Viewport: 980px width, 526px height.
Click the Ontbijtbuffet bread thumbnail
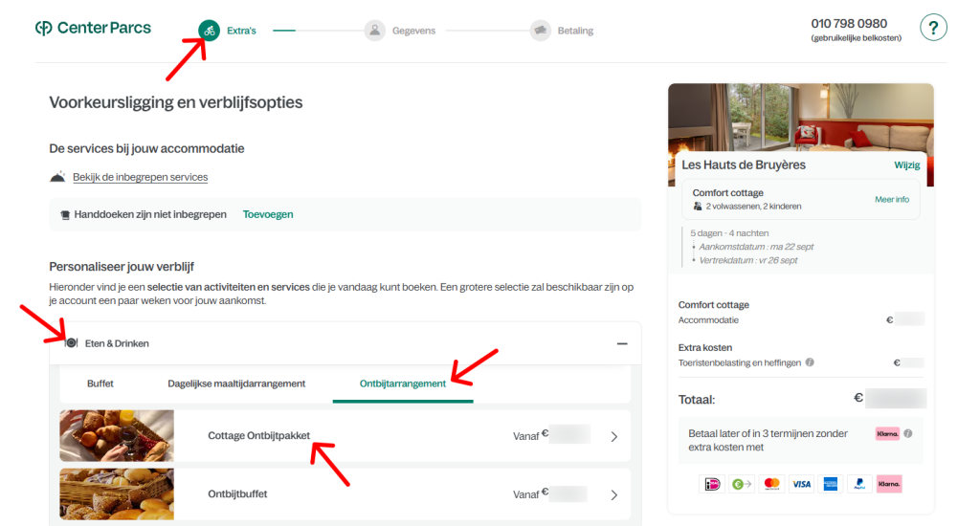click(x=117, y=494)
